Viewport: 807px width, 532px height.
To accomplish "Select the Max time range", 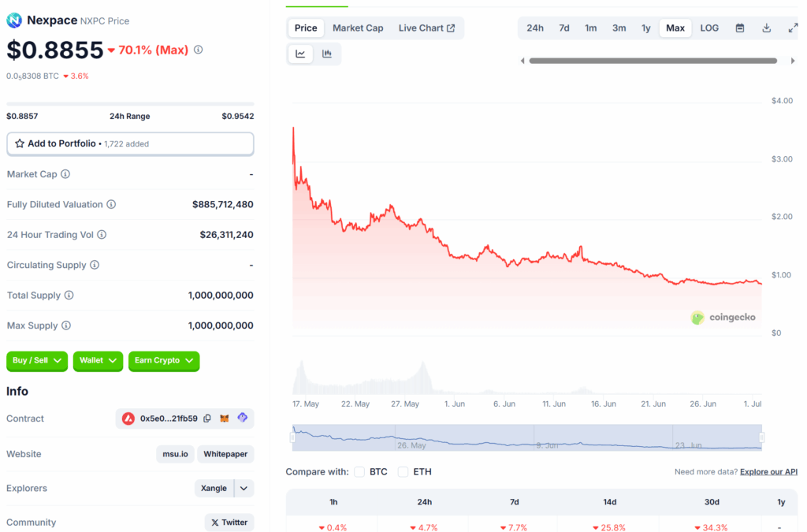I will coord(675,28).
